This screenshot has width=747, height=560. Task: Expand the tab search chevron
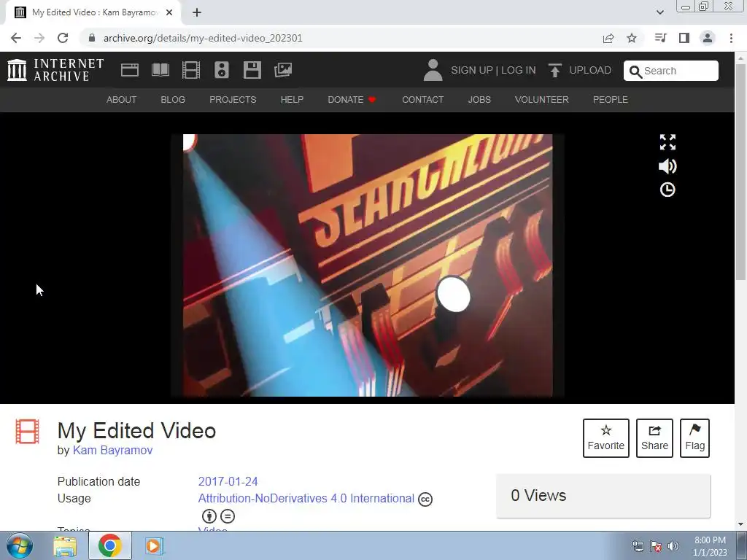pyautogui.click(x=659, y=12)
